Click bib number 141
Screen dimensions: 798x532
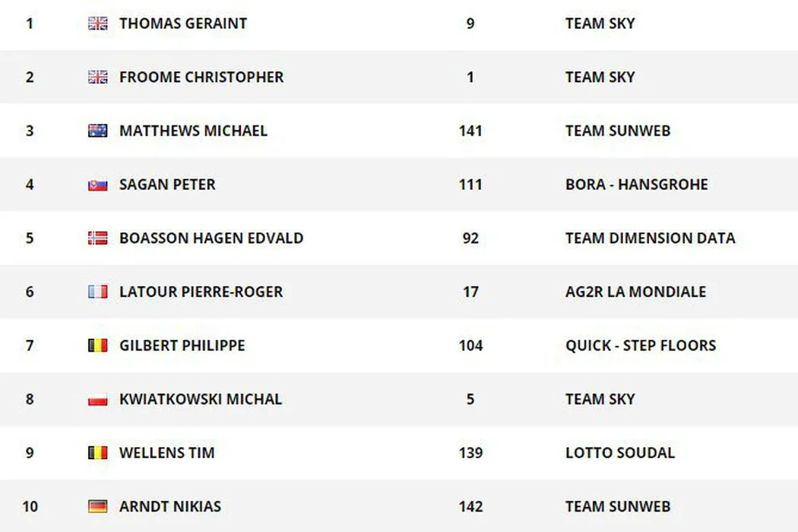(x=470, y=131)
